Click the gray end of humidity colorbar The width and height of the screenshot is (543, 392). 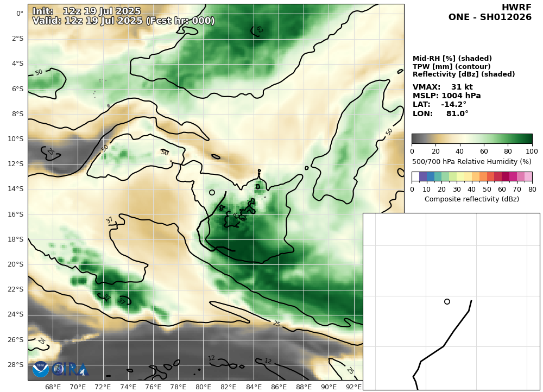tap(415, 138)
